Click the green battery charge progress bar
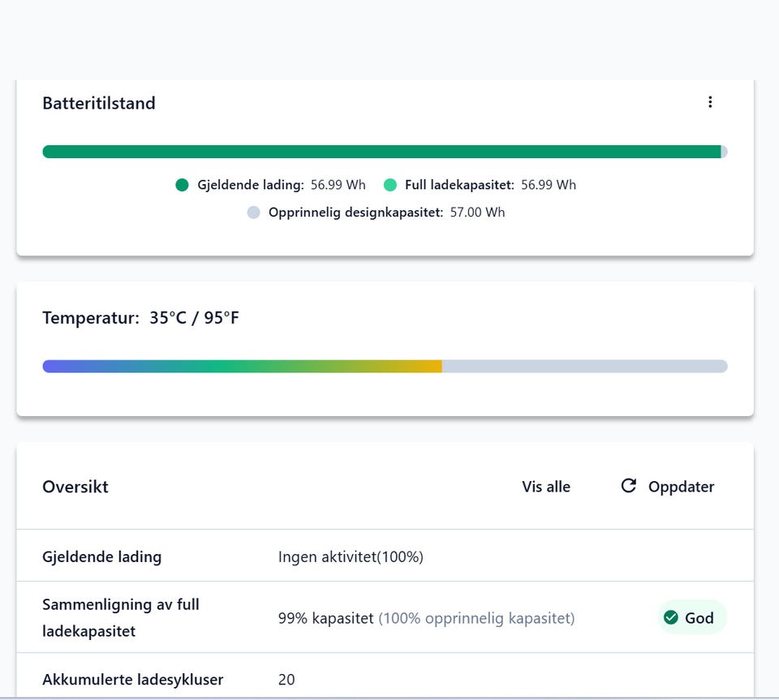The height and width of the screenshot is (700, 779). pos(381,152)
